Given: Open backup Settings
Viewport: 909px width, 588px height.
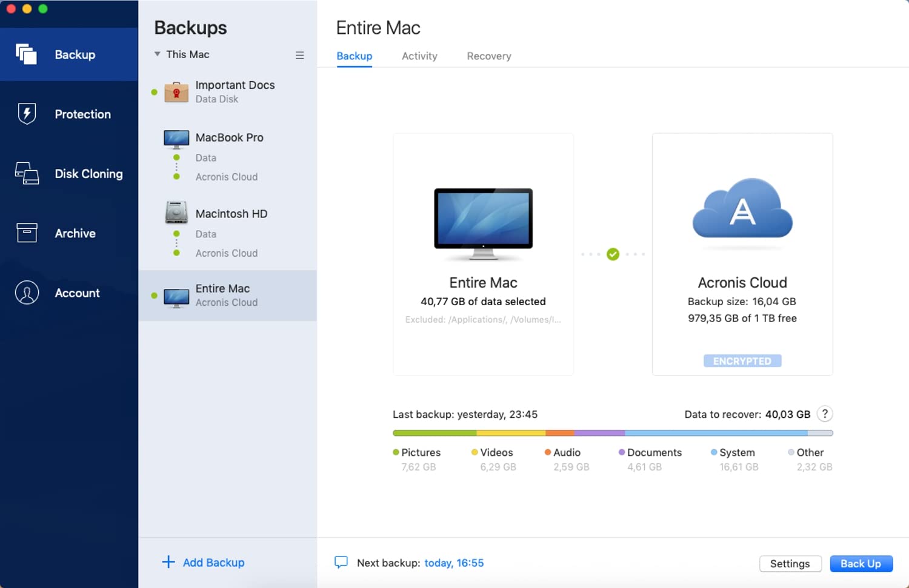Looking at the screenshot, I should tap(790, 564).
